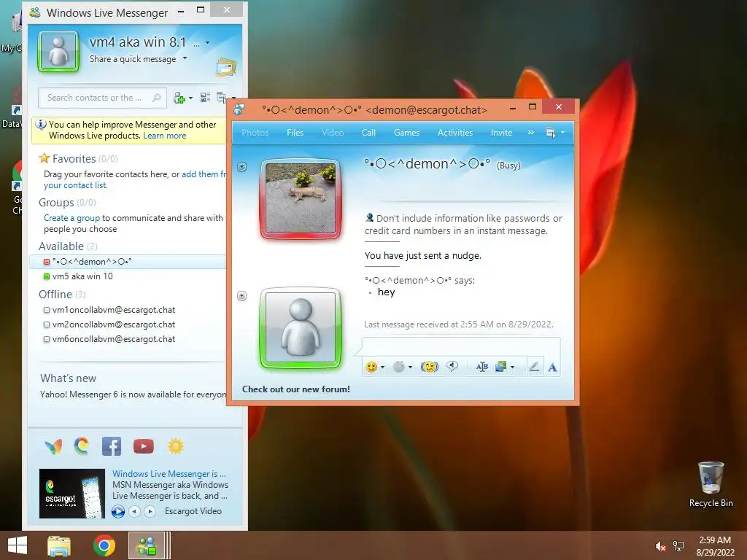Open the background picture icon in chat
747x560 pixels.
click(x=500, y=367)
